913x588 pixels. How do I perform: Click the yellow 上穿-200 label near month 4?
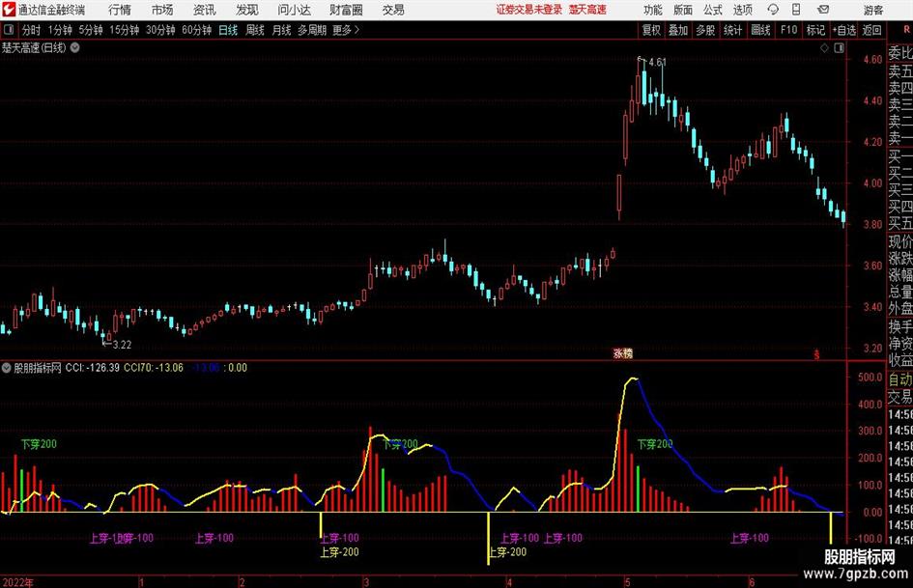(x=507, y=552)
